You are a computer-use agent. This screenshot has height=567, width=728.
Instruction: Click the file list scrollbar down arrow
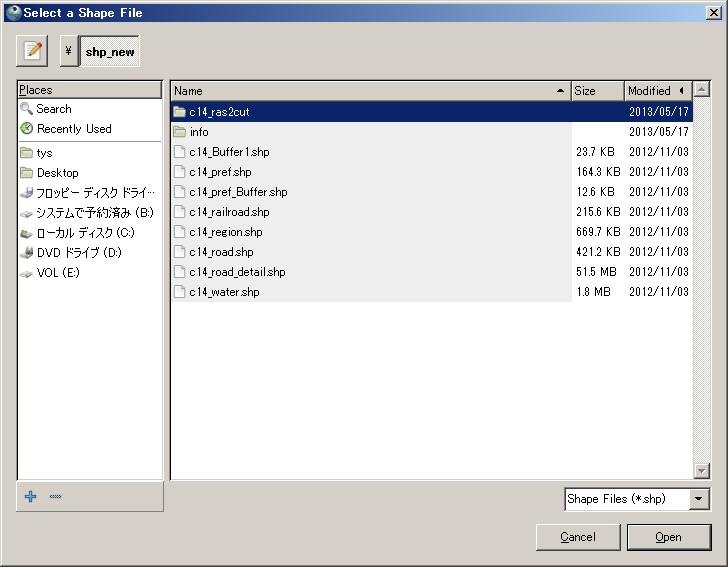701,471
